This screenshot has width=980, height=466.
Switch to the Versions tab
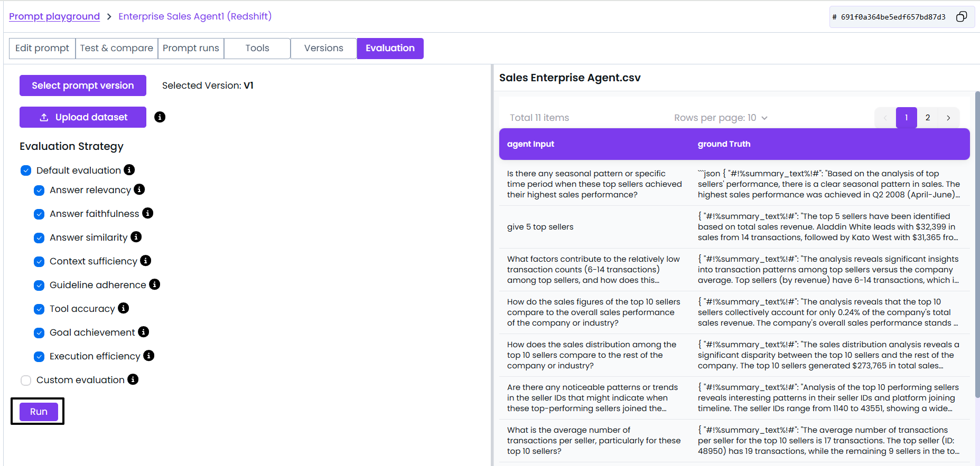[x=323, y=48]
